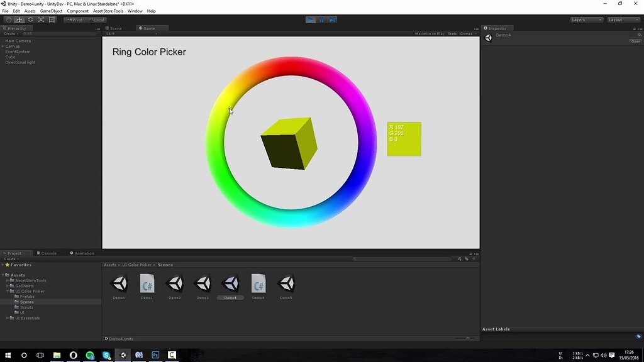The height and width of the screenshot is (362, 644).
Task: Click the yellow color preview swatch in Game view
Action: coord(403,138)
